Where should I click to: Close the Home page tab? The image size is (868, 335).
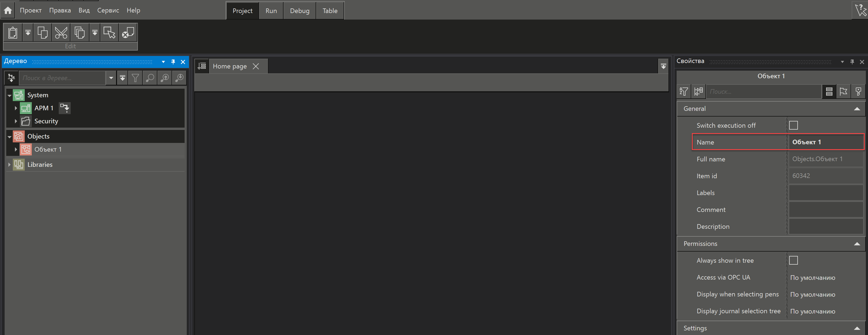(256, 66)
